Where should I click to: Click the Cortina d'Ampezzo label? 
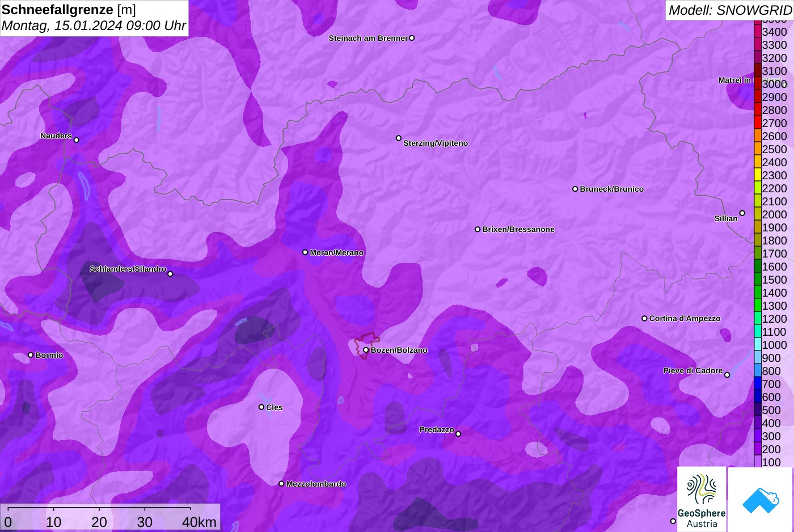(x=685, y=318)
